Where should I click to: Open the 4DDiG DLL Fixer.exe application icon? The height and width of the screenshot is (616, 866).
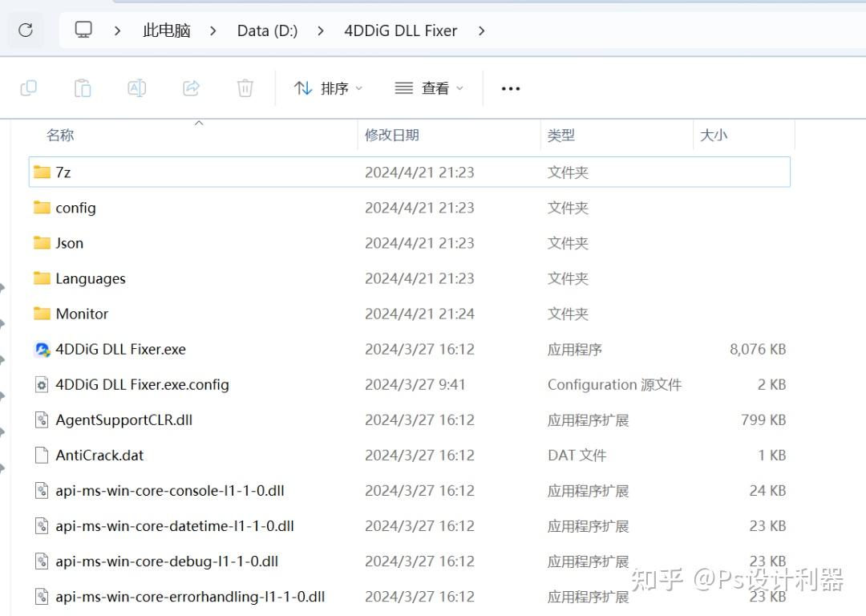42,349
